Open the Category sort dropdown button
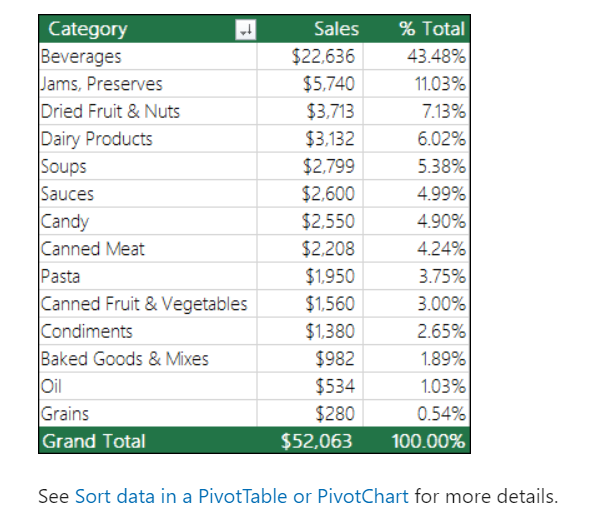Image resolution: width=594 pixels, height=512 pixels. (x=245, y=30)
